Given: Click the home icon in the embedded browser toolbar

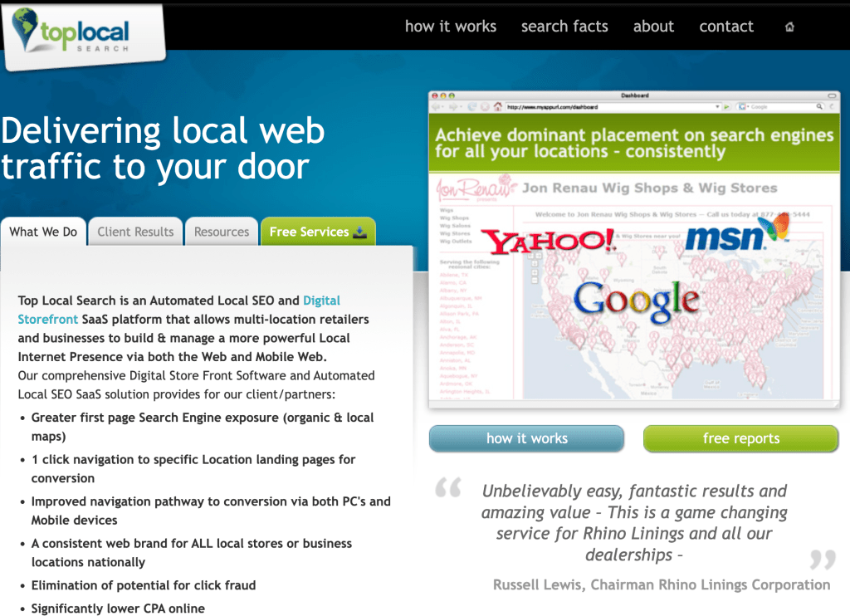Looking at the screenshot, I should [497, 107].
